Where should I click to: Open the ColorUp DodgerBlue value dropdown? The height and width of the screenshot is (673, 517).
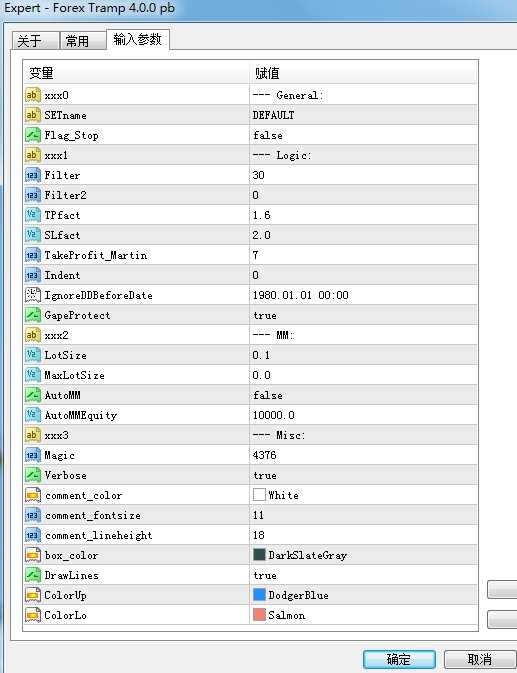coord(363,595)
